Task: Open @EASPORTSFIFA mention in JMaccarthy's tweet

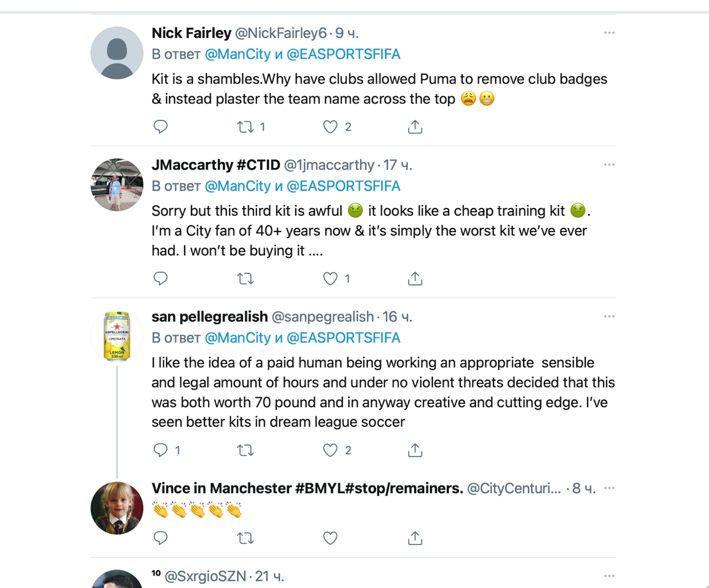Action: pos(343,186)
